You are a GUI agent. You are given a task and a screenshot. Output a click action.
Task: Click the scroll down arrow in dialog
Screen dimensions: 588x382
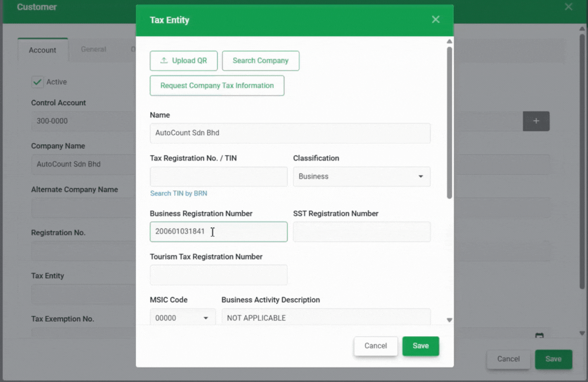click(449, 320)
